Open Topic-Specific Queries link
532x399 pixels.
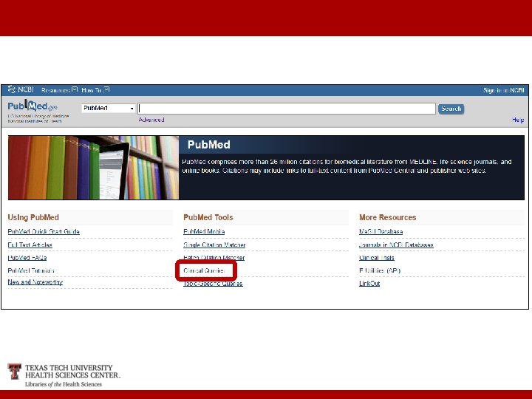[x=213, y=284]
